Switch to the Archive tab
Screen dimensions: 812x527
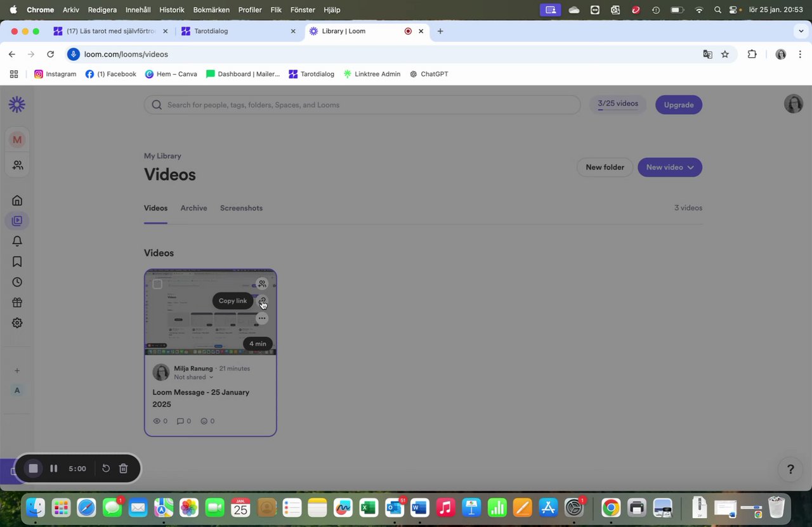tap(193, 208)
